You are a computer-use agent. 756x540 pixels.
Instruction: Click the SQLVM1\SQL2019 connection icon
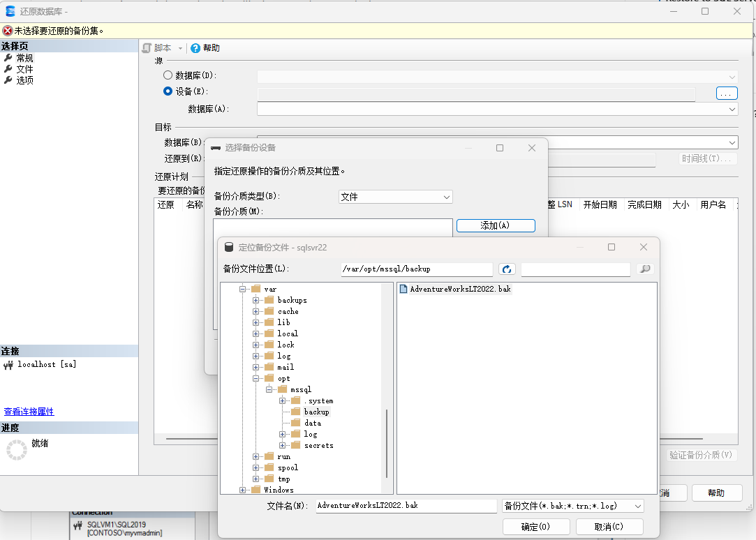click(77, 525)
